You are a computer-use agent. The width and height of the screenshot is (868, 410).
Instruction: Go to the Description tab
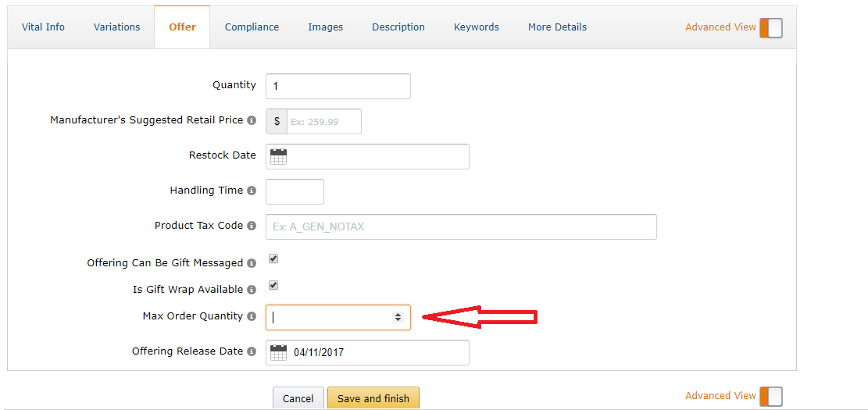398,27
